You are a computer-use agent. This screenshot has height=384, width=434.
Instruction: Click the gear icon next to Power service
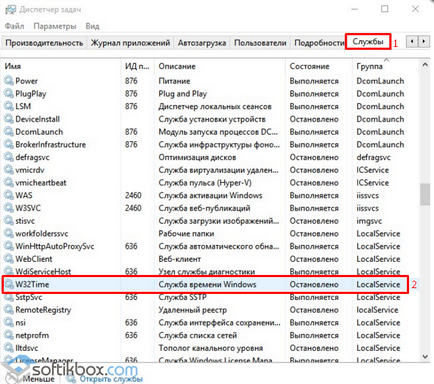click(x=8, y=81)
